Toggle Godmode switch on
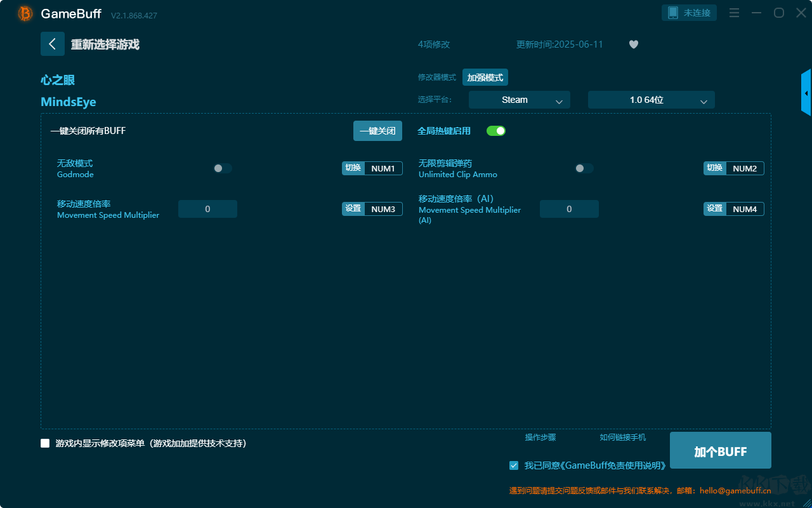812x508 pixels. (x=223, y=168)
